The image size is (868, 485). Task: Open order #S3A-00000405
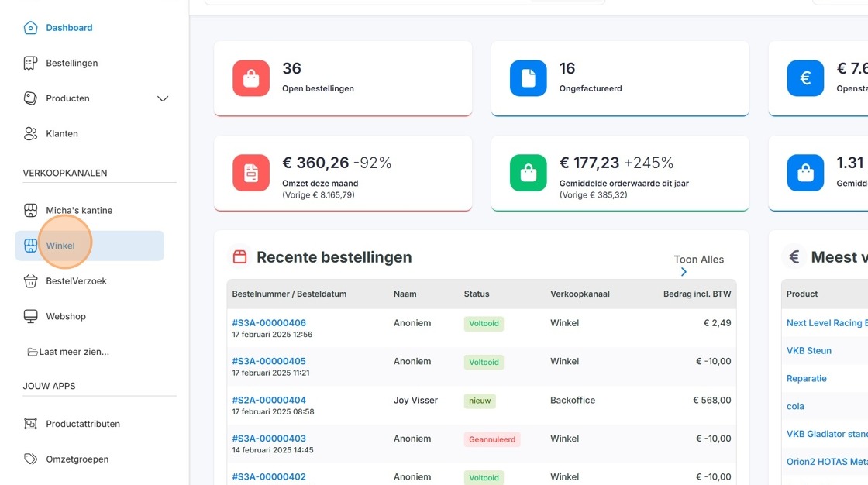[x=269, y=362]
